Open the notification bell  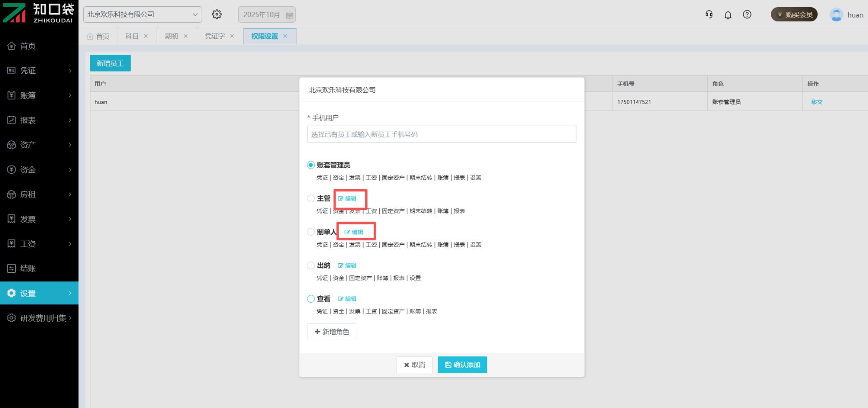[728, 15]
